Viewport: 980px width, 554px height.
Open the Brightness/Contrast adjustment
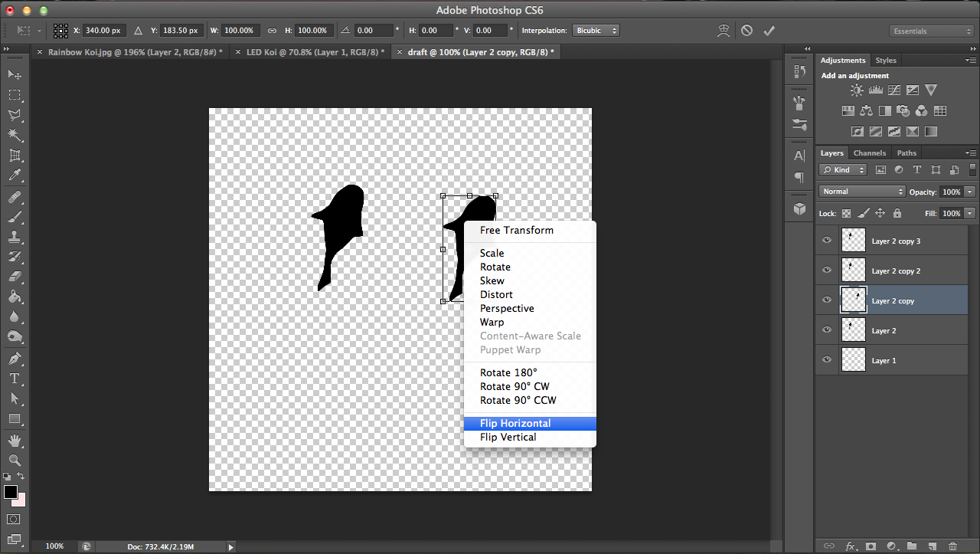pos(857,90)
